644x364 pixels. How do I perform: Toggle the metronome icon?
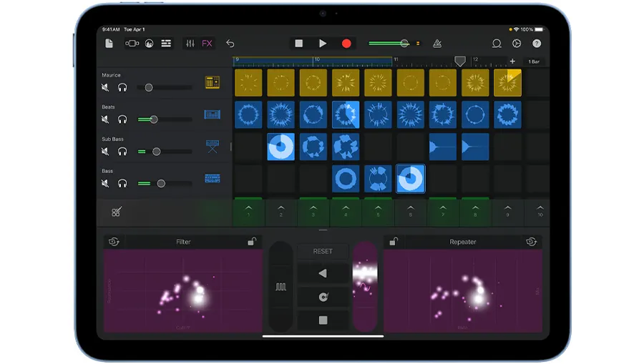pyautogui.click(x=437, y=44)
